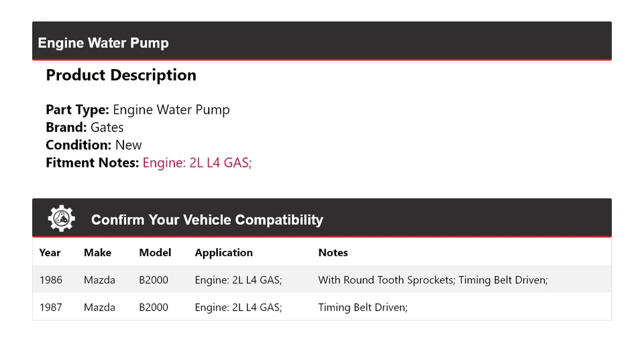Click Mazda in the 1987 row

(x=99, y=307)
